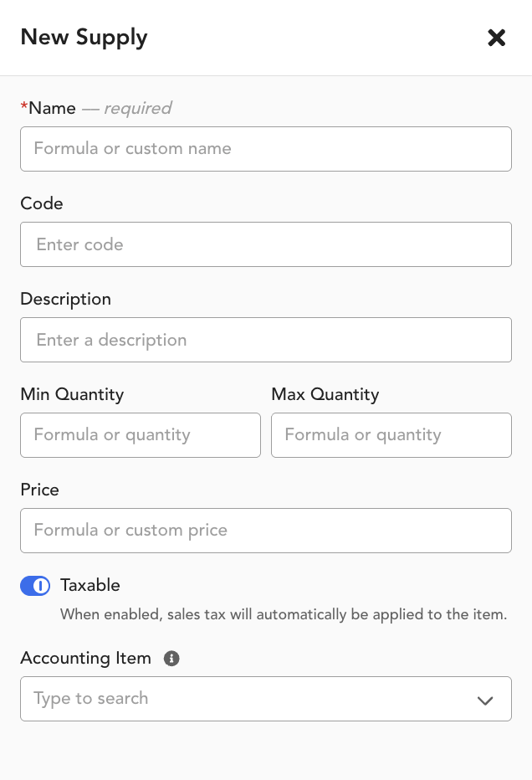The height and width of the screenshot is (780, 532).
Task: Select the Enter a description field
Action: (266, 340)
